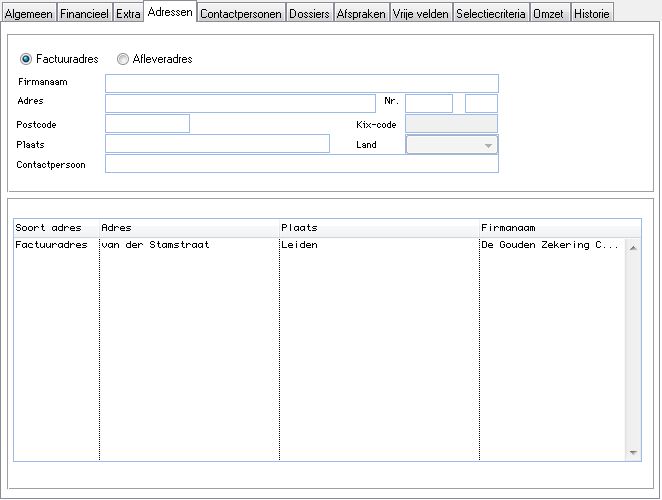
Task: Focus the Contactpersoon input field
Action: click(301, 164)
